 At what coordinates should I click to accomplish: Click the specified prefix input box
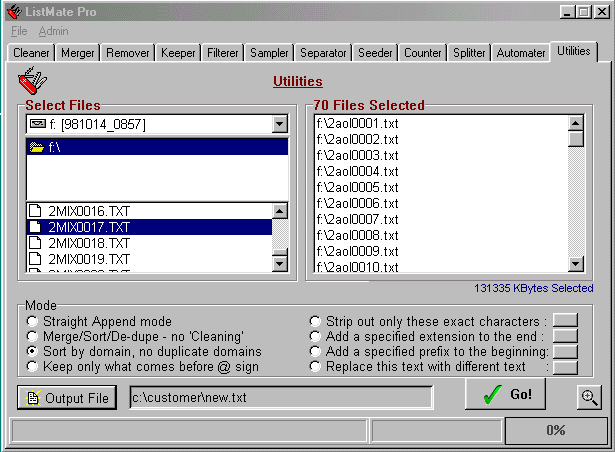point(565,351)
